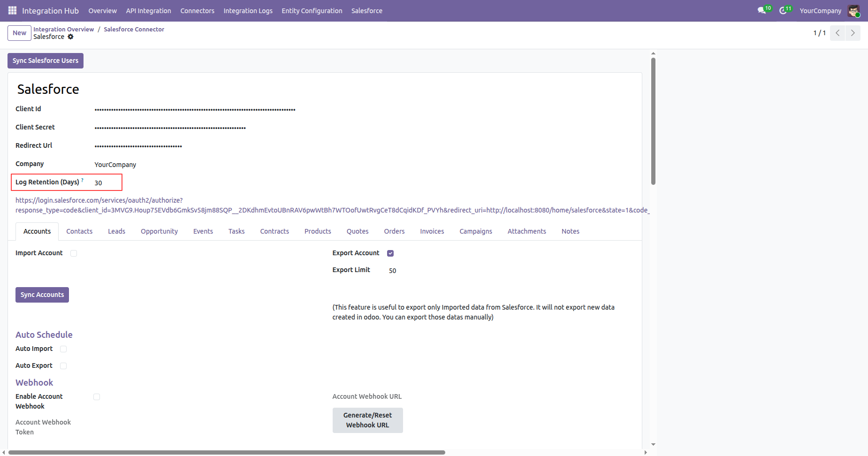Select the Accounts tab
Image resolution: width=868 pixels, height=456 pixels.
(37, 231)
